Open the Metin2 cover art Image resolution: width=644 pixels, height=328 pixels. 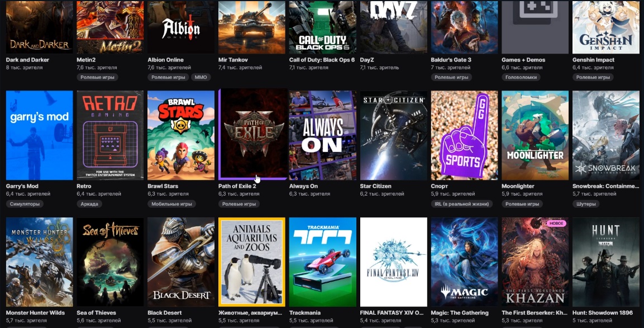click(110, 27)
